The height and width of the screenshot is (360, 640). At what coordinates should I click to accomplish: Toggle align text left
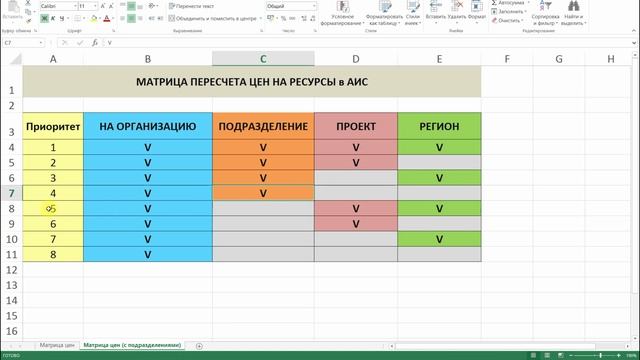pyautogui.click(x=123, y=18)
